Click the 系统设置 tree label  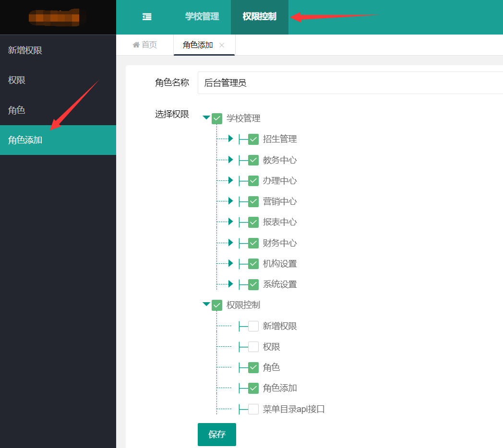[x=280, y=284]
